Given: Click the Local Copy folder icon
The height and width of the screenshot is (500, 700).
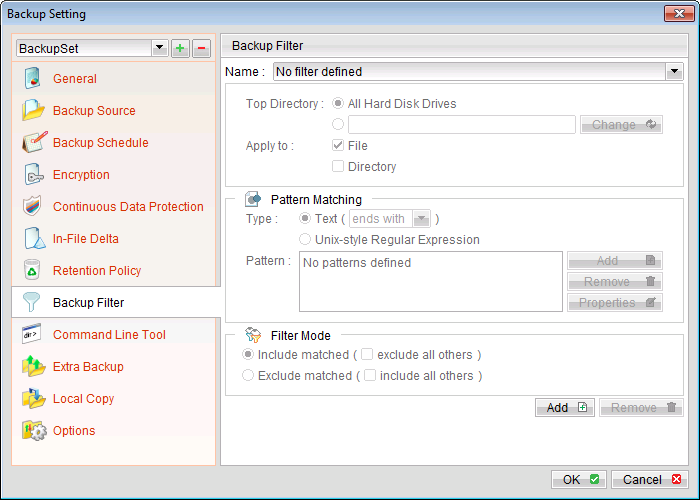Looking at the screenshot, I should tap(33, 398).
